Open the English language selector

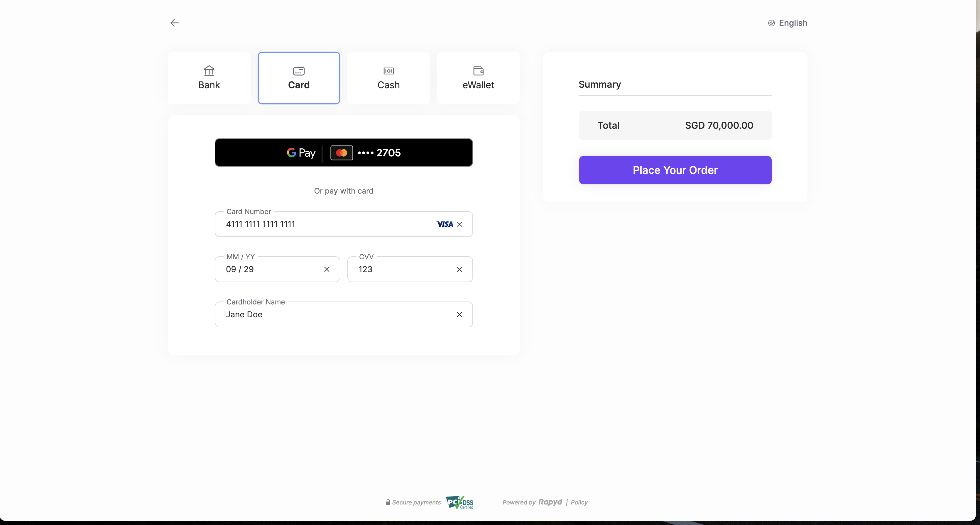pos(793,23)
